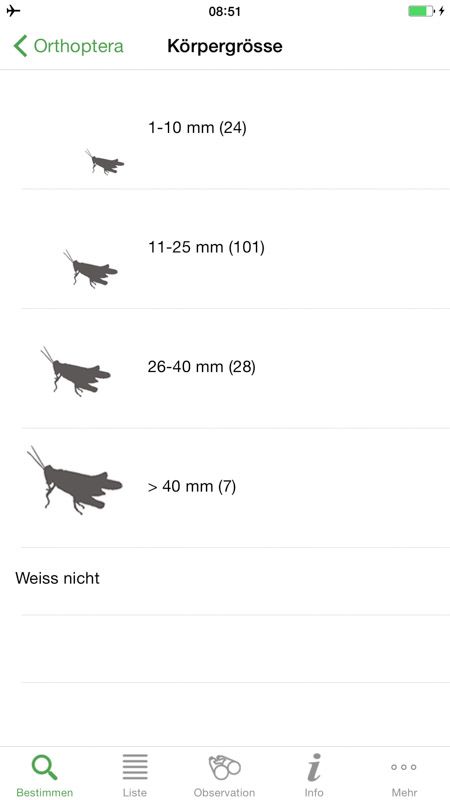
Task: Tap the battery status icon
Action: (x=421, y=11)
